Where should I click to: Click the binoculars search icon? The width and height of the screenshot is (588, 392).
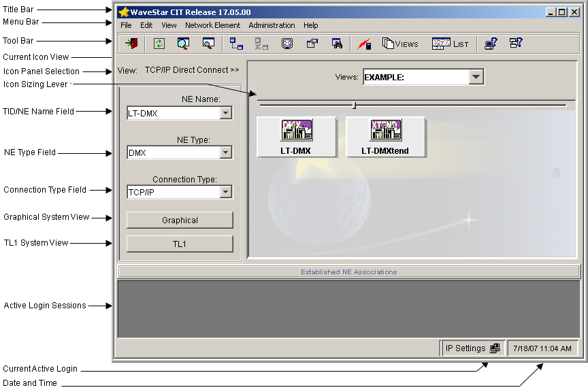[x=337, y=44]
